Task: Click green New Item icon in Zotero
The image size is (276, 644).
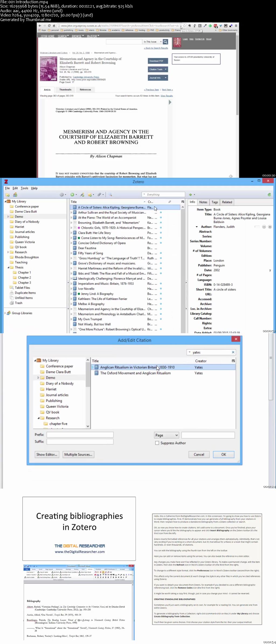Action: [x=73, y=195]
